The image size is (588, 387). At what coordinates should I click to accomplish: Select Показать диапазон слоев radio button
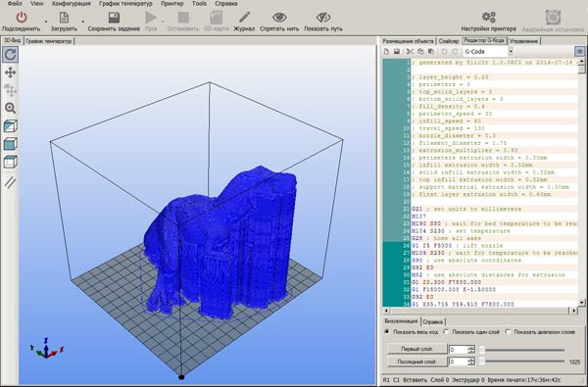(508, 332)
